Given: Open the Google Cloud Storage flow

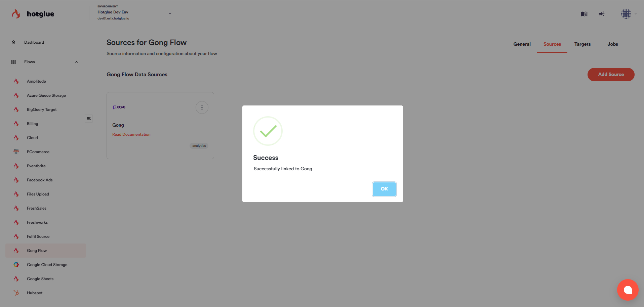Looking at the screenshot, I should click(47, 265).
